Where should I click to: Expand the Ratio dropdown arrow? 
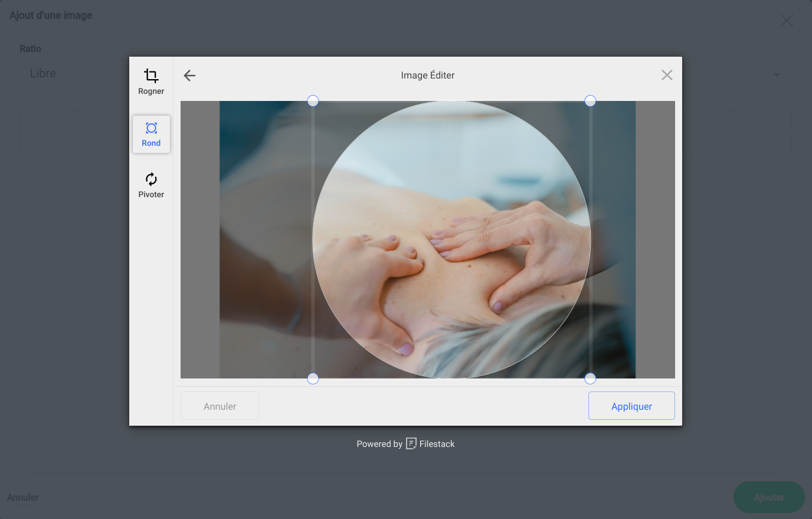[x=776, y=74]
